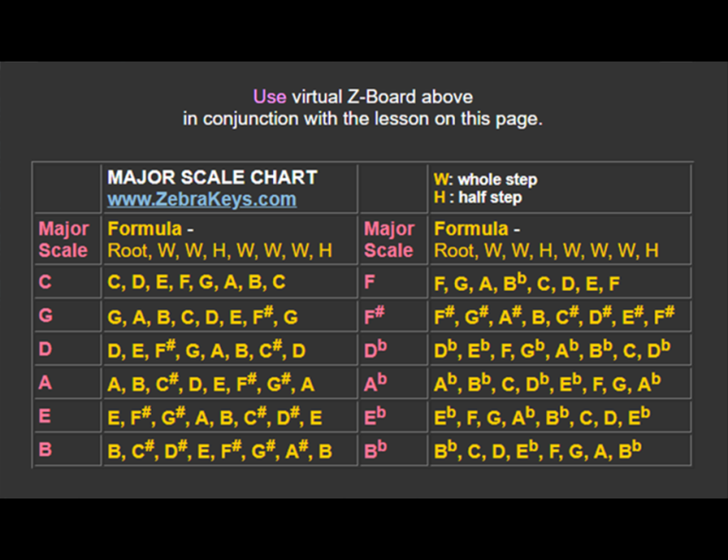This screenshot has width=728, height=560.
Task: Select the B major scale notes cell
Action: pyautogui.click(x=220, y=451)
